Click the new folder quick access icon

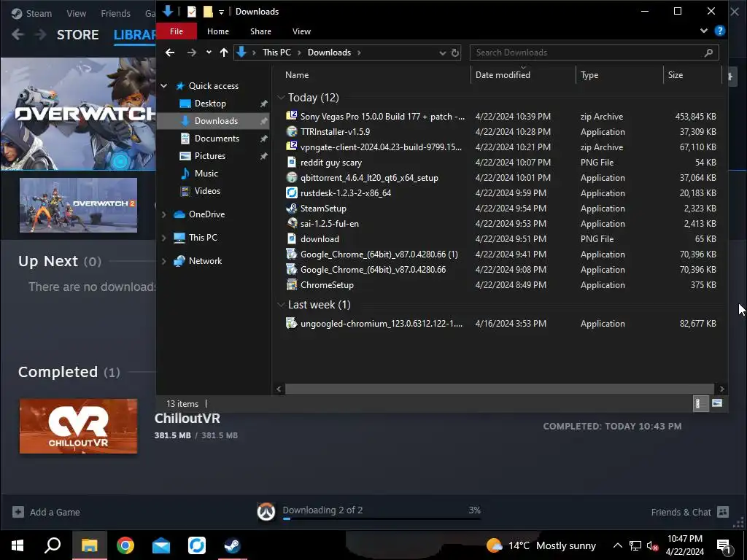208,12
